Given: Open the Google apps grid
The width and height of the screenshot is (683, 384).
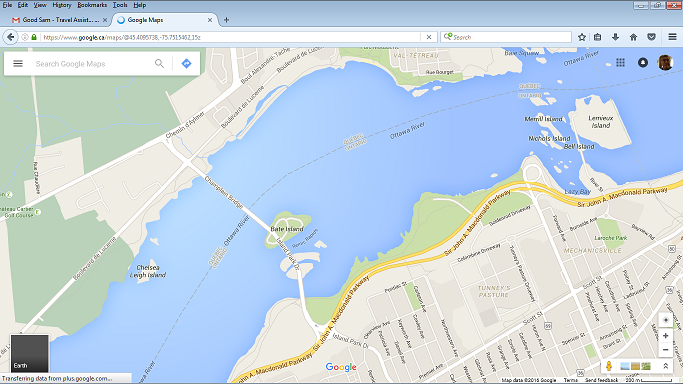Looking at the screenshot, I should tap(620, 63).
